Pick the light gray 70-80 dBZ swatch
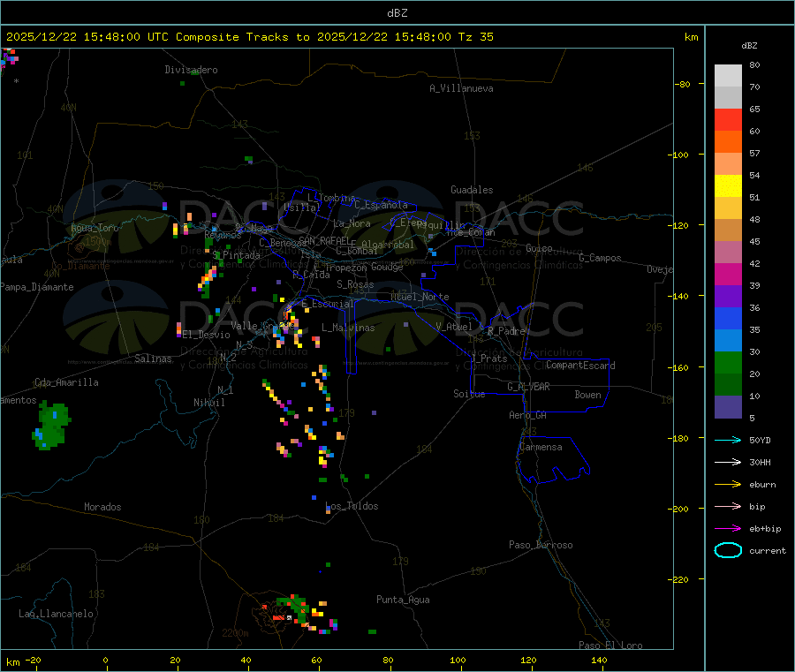This screenshot has height=672, width=795. (728, 76)
